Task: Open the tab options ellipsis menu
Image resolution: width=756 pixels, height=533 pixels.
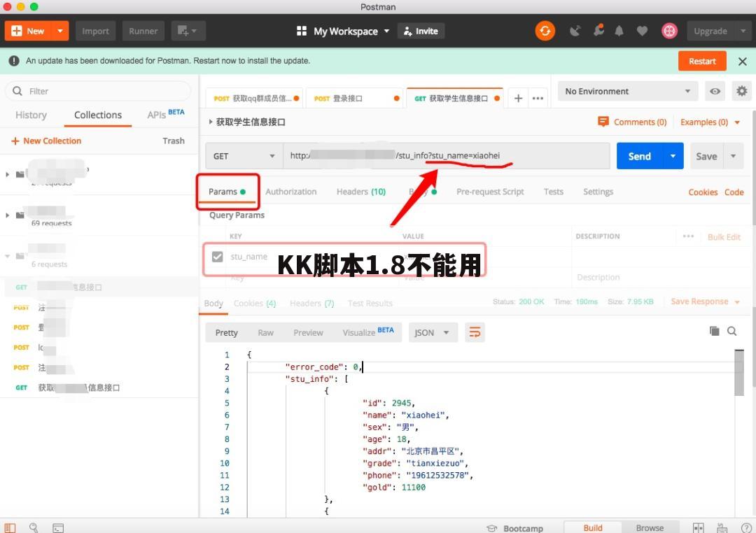Action: click(x=538, y=99)
